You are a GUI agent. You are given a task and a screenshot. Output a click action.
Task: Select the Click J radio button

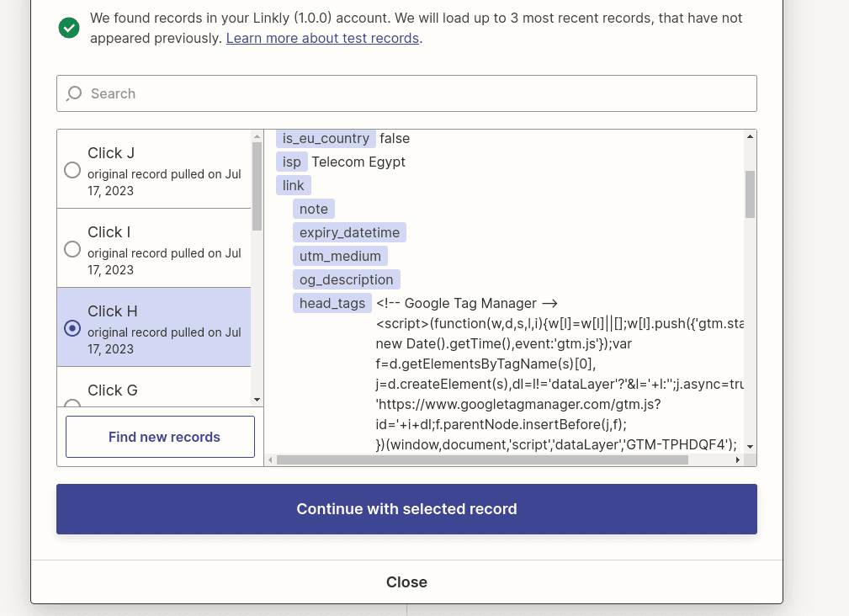coord(72,170)
